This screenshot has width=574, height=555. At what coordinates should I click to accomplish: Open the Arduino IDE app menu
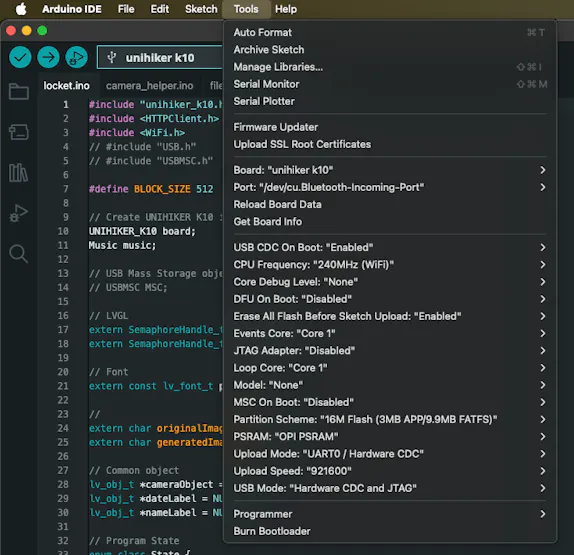pos(72,9)
